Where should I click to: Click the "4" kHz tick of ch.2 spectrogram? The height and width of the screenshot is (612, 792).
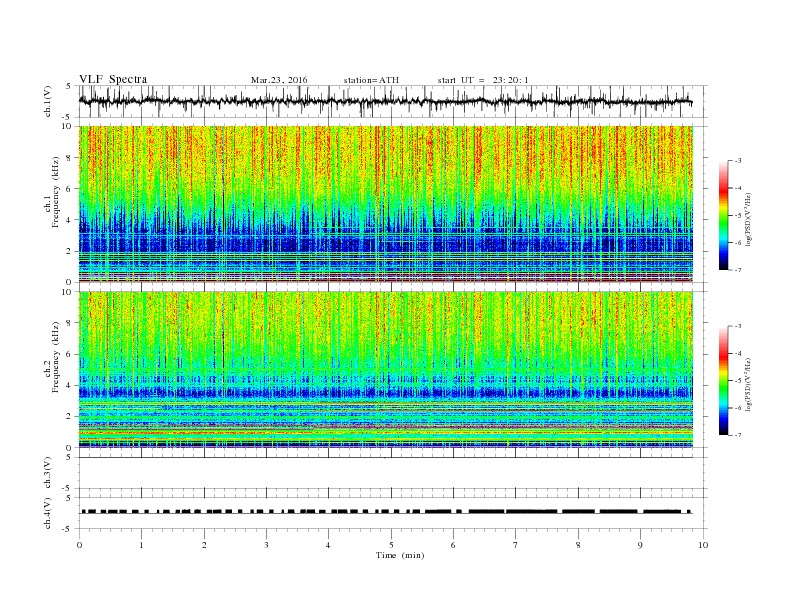(x=70, y=385)
